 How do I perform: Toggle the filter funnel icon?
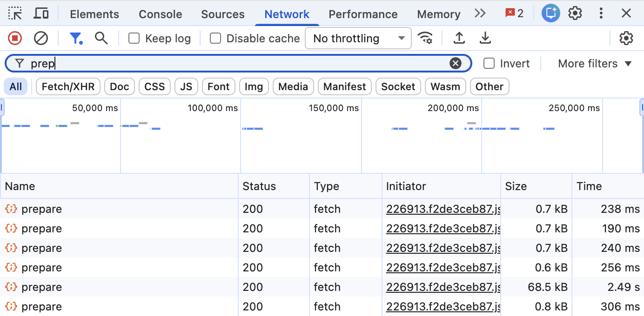(x=76, y=38)
